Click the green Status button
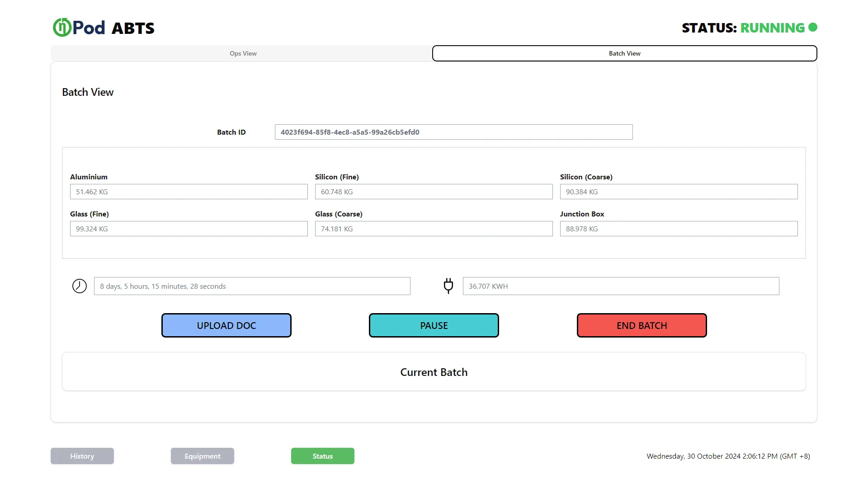The width and height of the screenshot is (868, 488). point(323,456)
